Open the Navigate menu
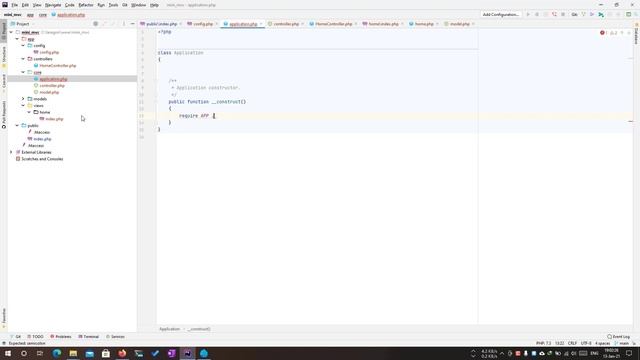 53,5
